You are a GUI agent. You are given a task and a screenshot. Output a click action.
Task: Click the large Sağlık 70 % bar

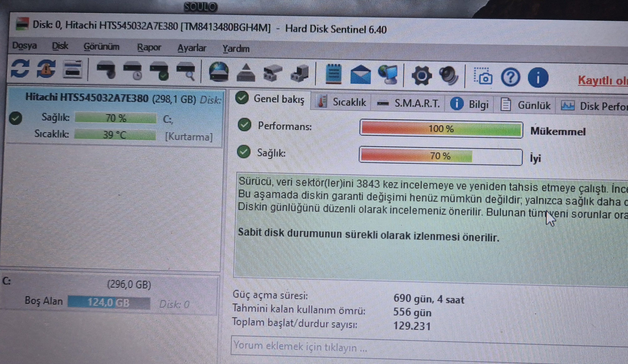[x=441, y=156]
